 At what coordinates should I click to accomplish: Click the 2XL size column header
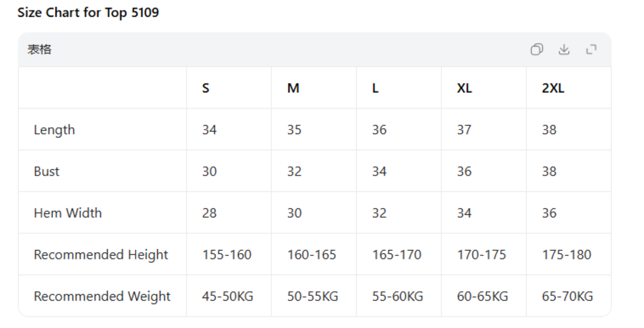click(553, 88)
